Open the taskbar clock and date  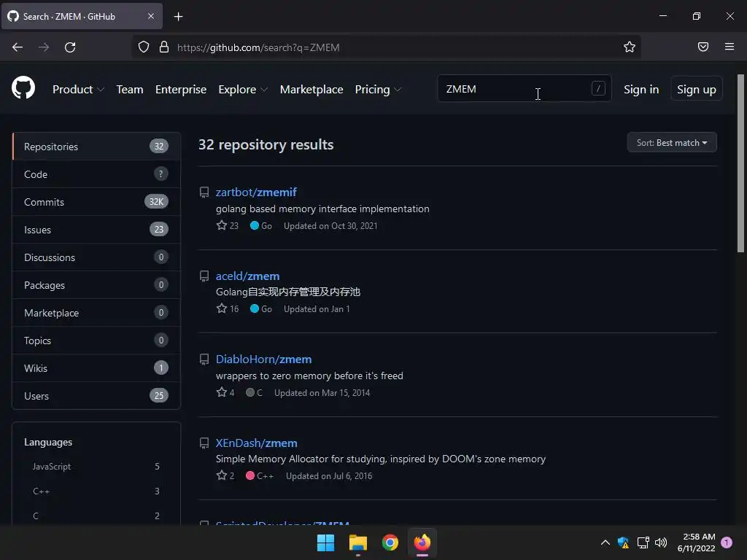(696, 542)
